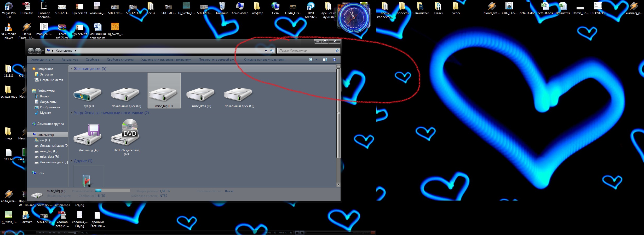The height and width of the screenshot is (235, 644).
Task: Click the Winamp seek bar
Action: pyautogui.click(x=330, y=232)
